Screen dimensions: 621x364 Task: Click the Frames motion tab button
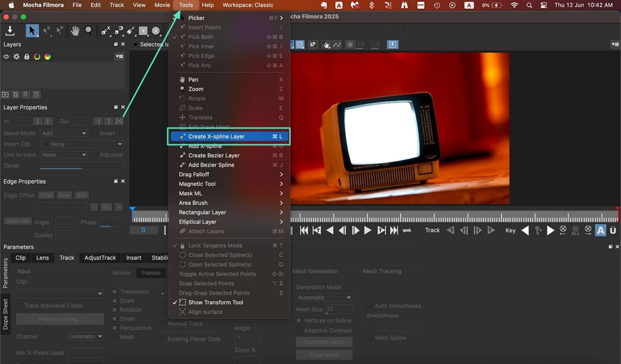point(150,273)
